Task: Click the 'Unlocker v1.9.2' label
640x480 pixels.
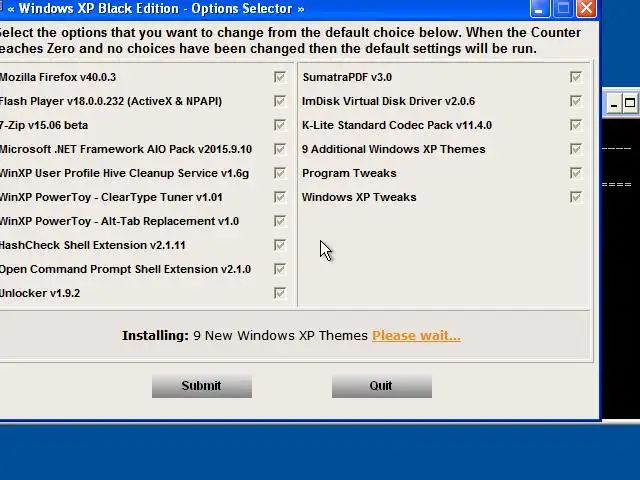Action: pyautogui.click(x=40, y=293)
